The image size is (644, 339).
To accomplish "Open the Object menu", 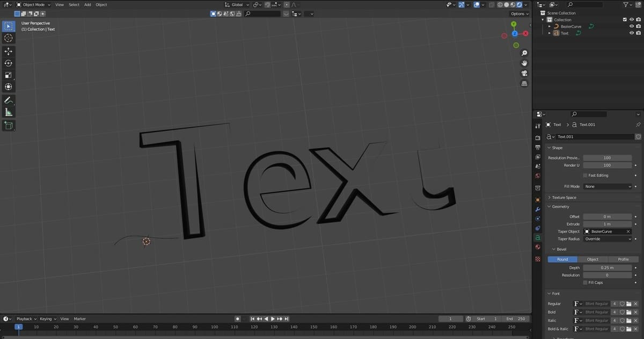I will [x=101, y=4].
